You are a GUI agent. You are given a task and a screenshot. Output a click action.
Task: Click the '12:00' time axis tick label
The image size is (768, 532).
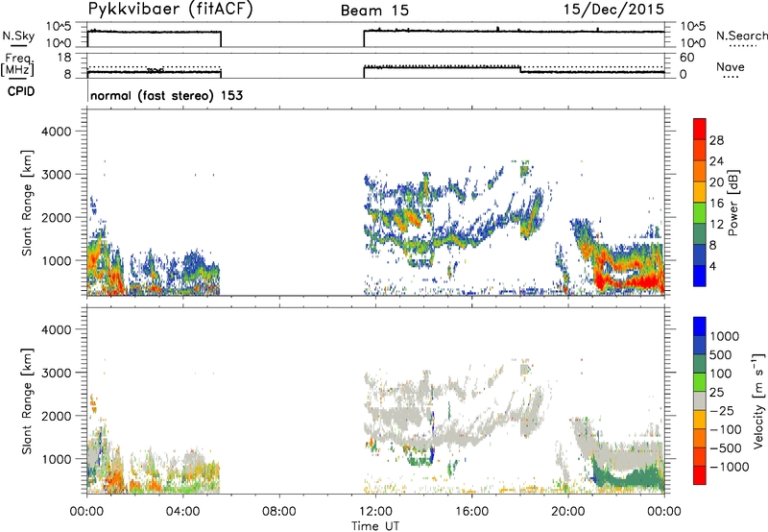[x=375, y=512]
